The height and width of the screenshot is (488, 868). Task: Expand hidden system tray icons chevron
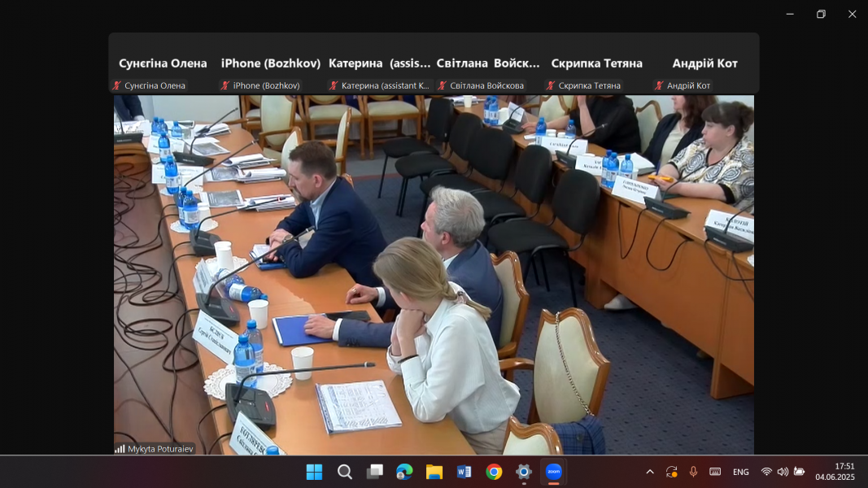point(650,472)
